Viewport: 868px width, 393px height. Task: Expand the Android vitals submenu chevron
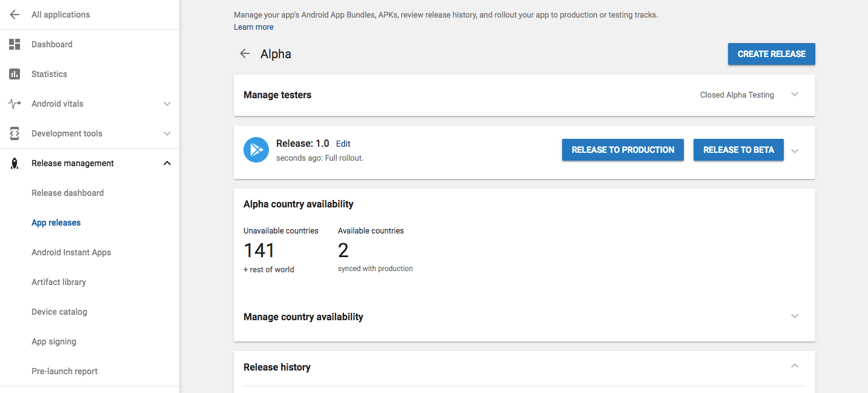[x=167, y=104]
